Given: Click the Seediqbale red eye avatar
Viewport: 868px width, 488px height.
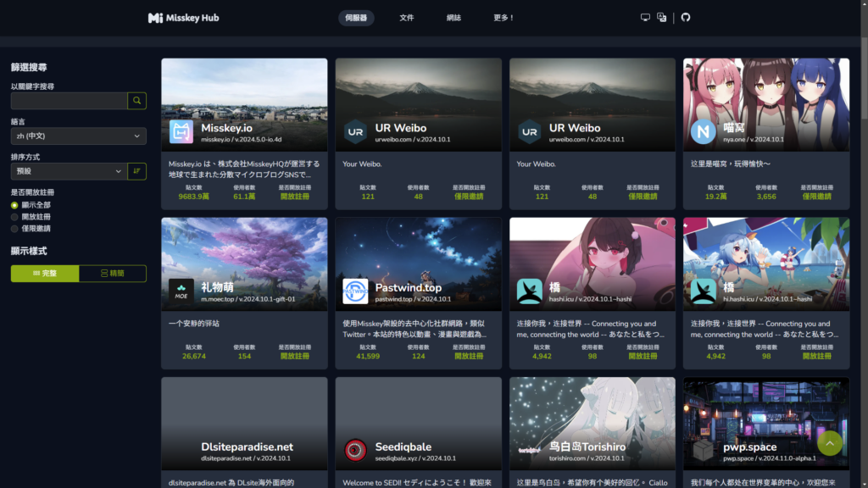Looking at the screenshot, I should 355,451.
